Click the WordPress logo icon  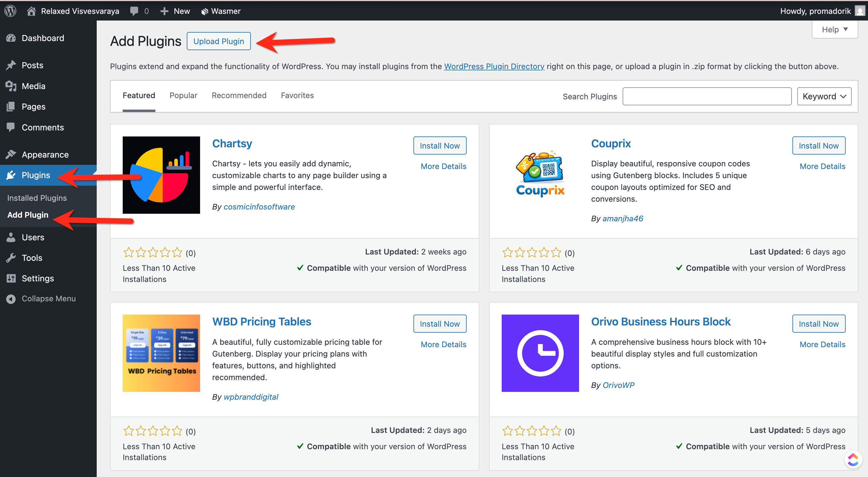pyautogui.click(x=11, y=11)
